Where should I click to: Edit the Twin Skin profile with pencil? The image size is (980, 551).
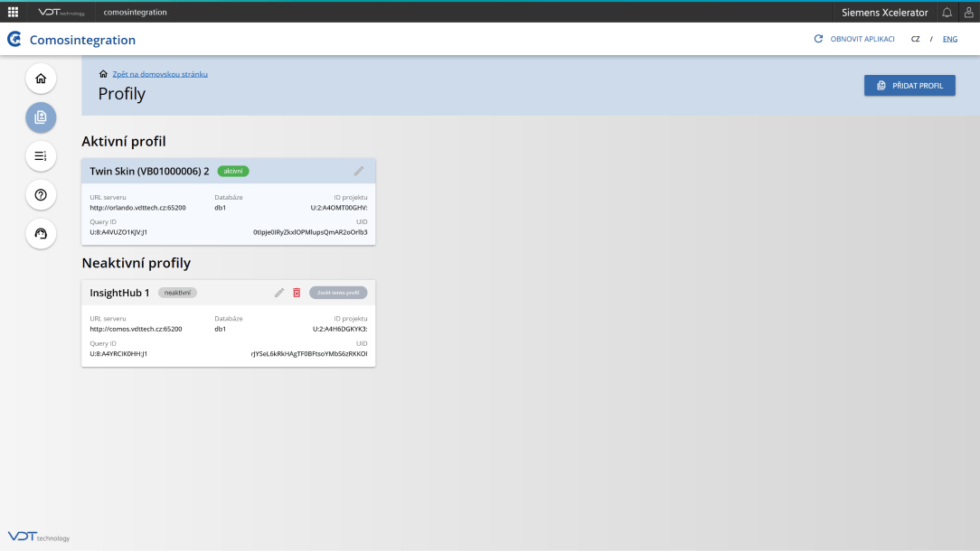[x=359, y=171]
